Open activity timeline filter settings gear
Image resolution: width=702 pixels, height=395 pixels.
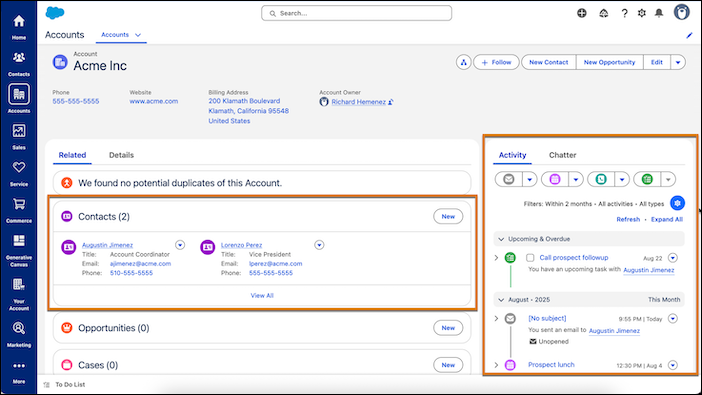677,203
